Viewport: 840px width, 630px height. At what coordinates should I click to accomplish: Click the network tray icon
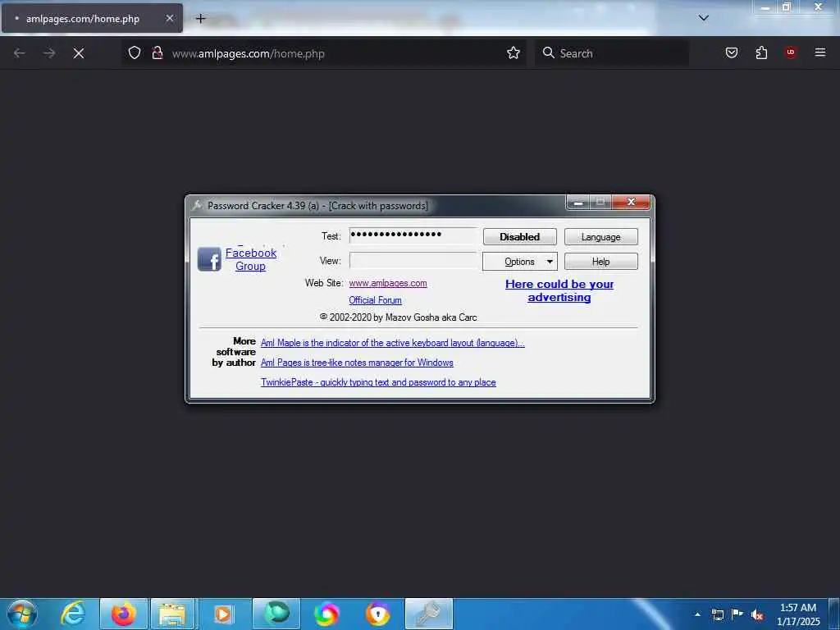718,614
